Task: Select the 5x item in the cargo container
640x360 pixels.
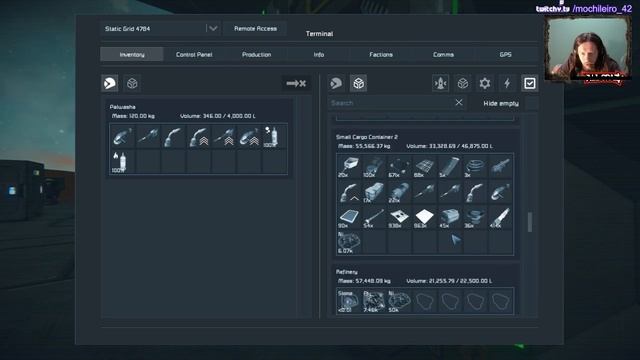Action: [x=450, y=167]
